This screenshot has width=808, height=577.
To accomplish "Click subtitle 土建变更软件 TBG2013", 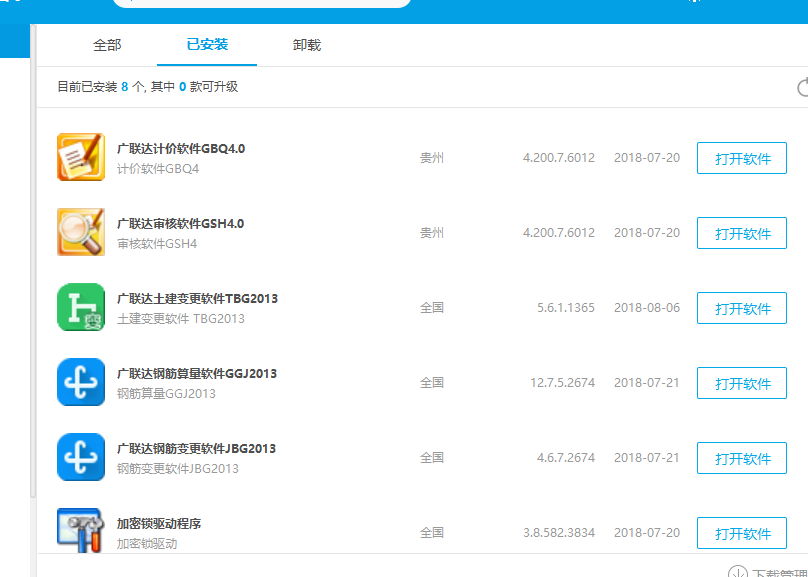I will pyautogui.click(x=181, y=319).
